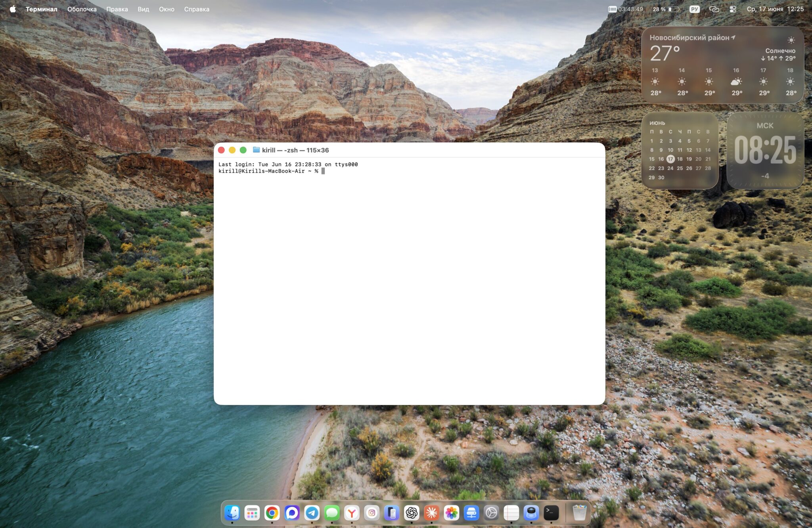The width and height of the screenshot is (812, 528).
Task: Click Terminal title kirill — -zsh — 115×36
Action: click(x=295, y=150)
